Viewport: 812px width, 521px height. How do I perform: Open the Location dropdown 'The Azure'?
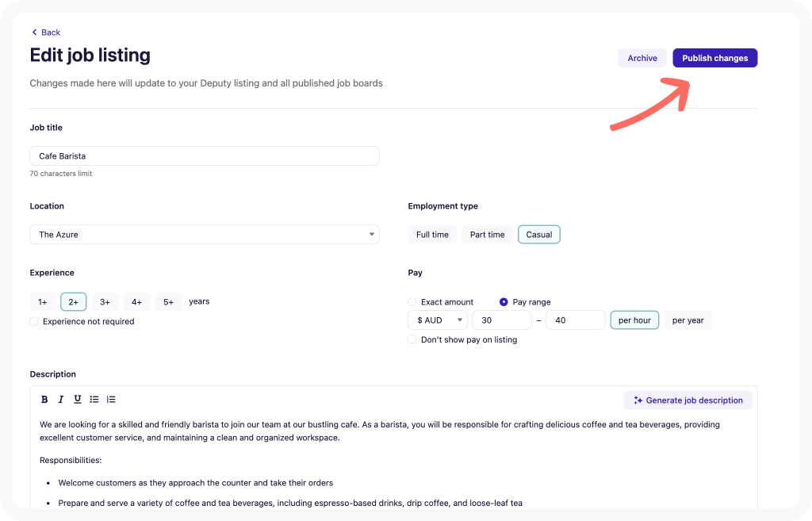(205, 235)
